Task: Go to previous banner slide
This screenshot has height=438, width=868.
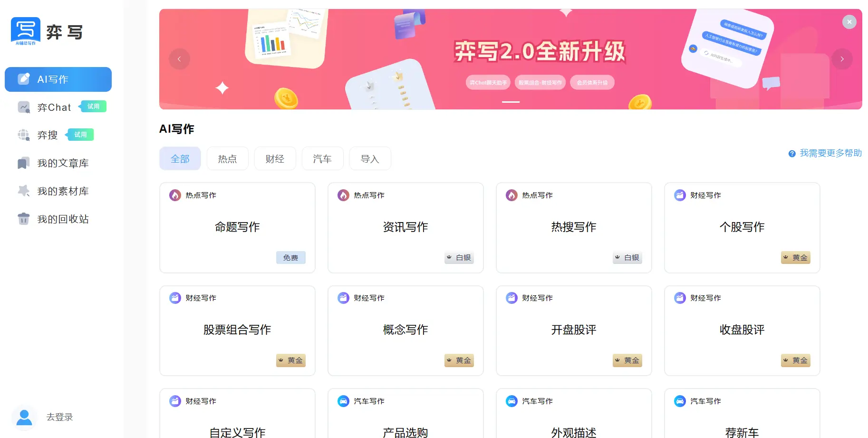Action: 179,59
